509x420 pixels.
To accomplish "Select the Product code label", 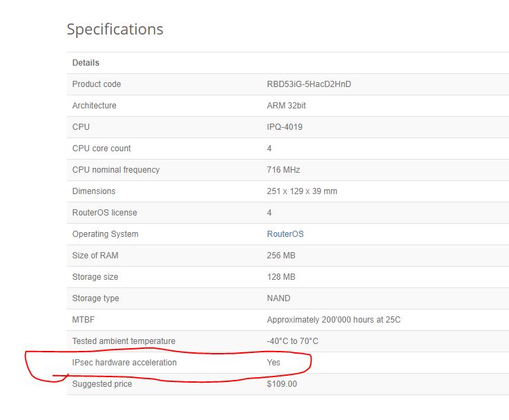I will pyautogui.click(x=97, y=84).
